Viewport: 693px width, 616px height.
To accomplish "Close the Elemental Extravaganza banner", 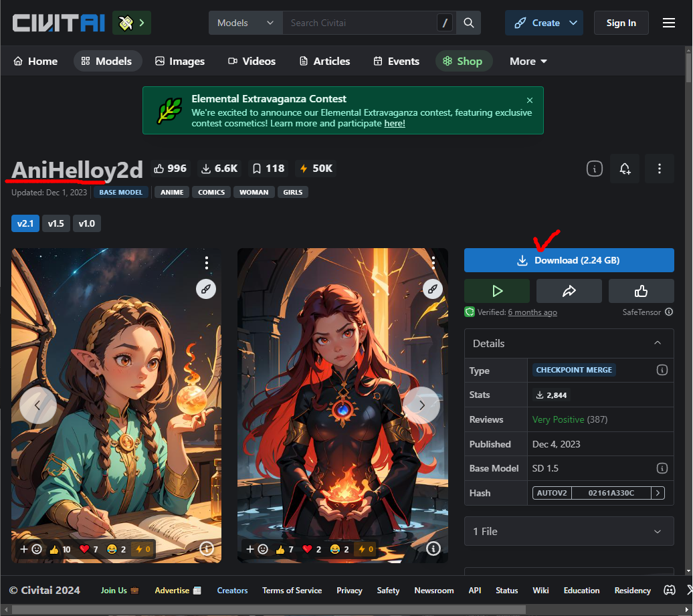I will [530, 100].
